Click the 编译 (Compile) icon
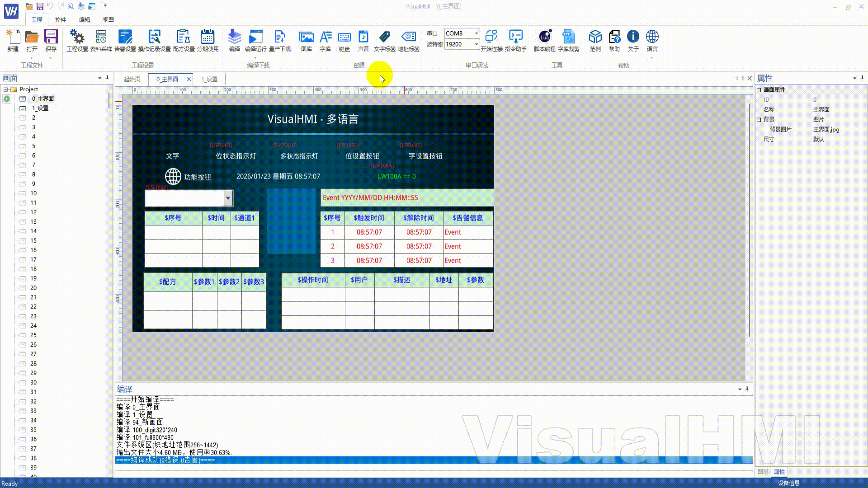The width and height of the screenshot is (868, 488). point(234,40)
